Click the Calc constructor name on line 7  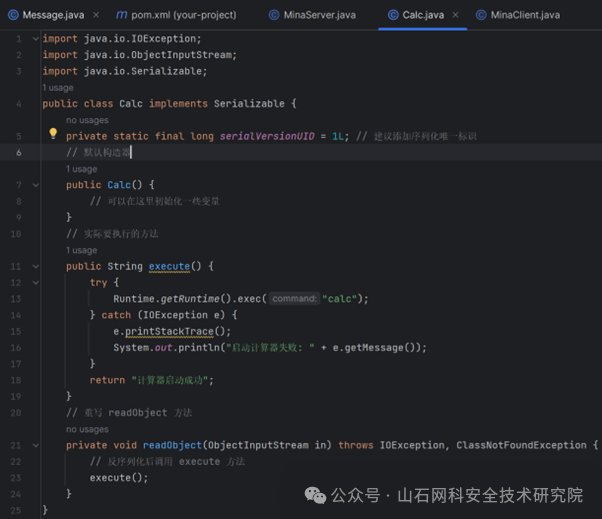point(119,185)
